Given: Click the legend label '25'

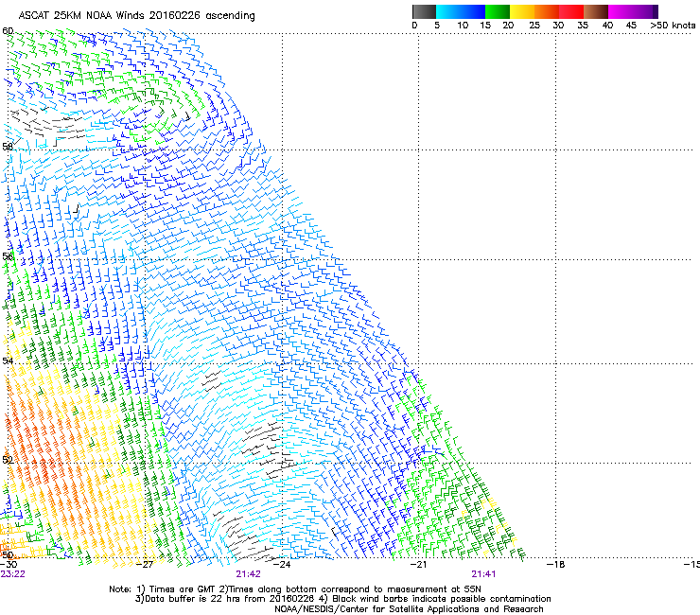Looking at the screenshot, I should click(534, 26).
